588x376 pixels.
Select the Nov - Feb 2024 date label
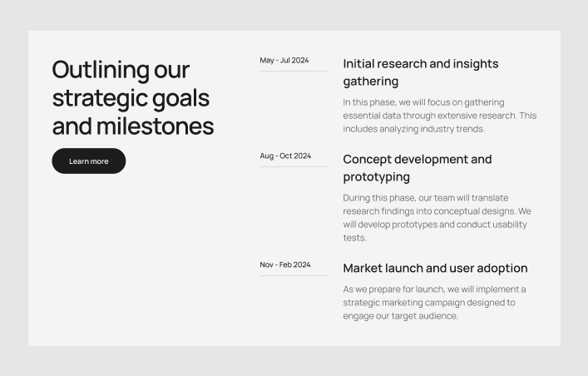[284, 265]
